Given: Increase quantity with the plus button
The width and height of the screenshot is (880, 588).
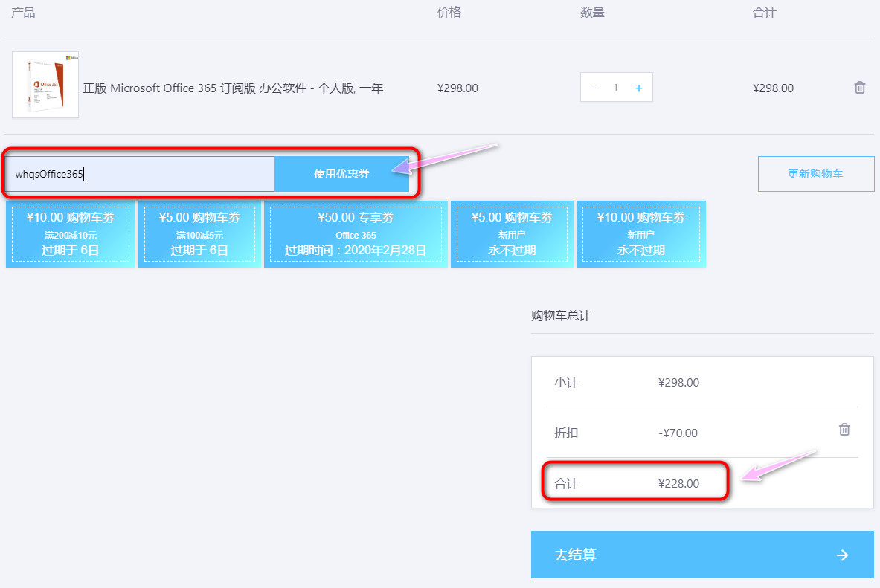Looking at the screenshot, I should click(638, 88).
